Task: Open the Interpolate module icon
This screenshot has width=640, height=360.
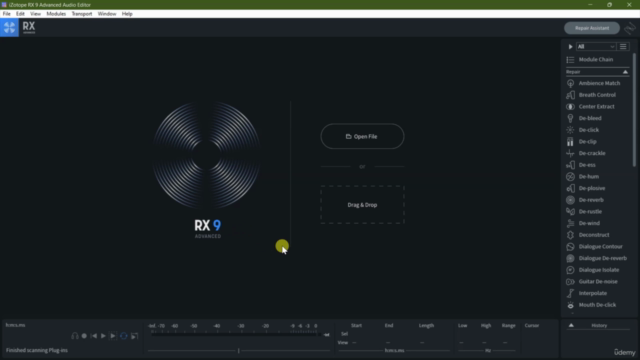Action: [x=570, y=293]
